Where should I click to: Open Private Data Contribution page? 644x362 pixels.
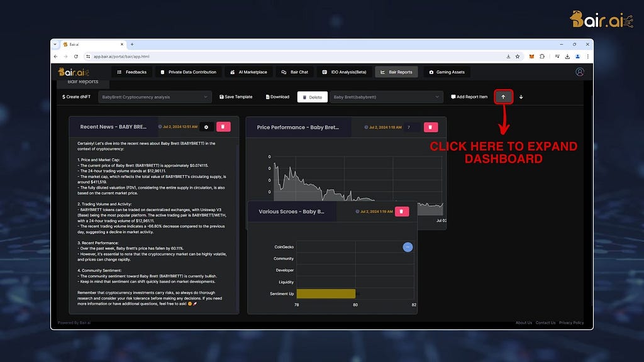click(x=189, y=72)
